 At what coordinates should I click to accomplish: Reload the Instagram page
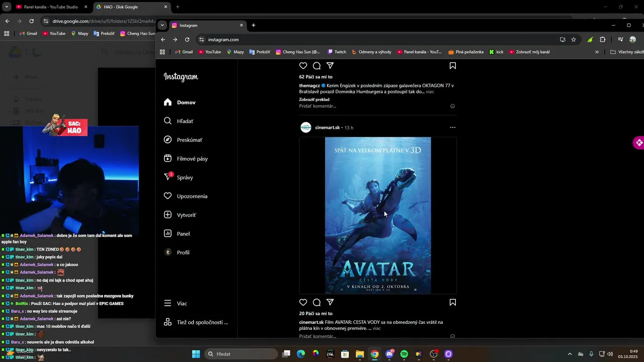click(x=187, y=40)
